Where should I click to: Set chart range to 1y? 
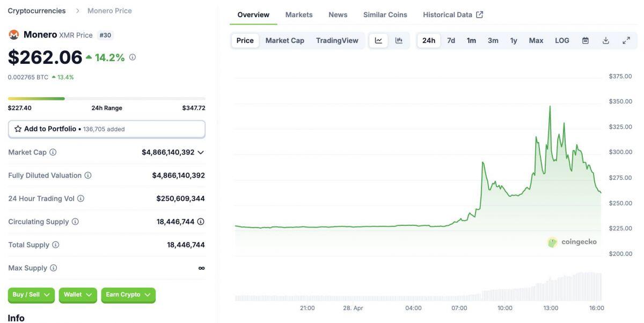tap(514, 40)
